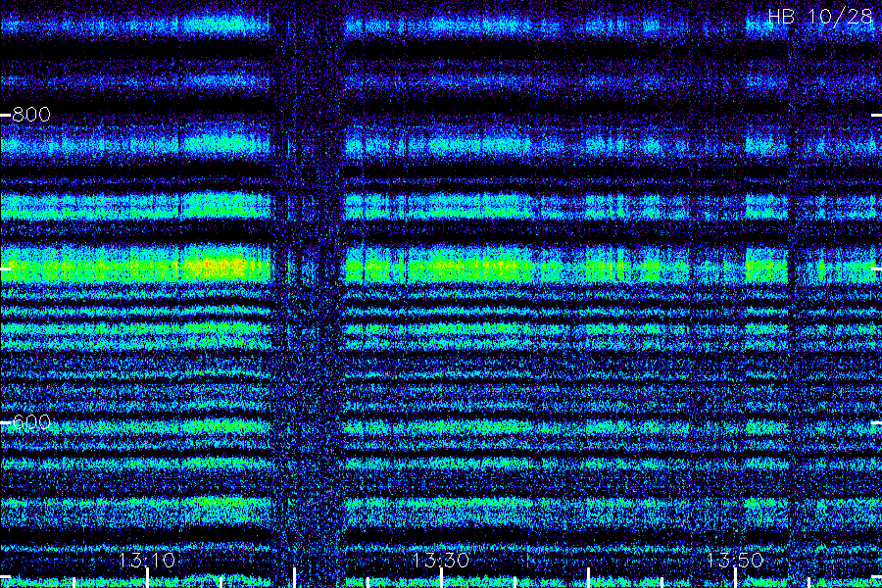Click the HB 10/28 station date label
The width and height of the screenshot is (882, 588).
tap(820, 17)
